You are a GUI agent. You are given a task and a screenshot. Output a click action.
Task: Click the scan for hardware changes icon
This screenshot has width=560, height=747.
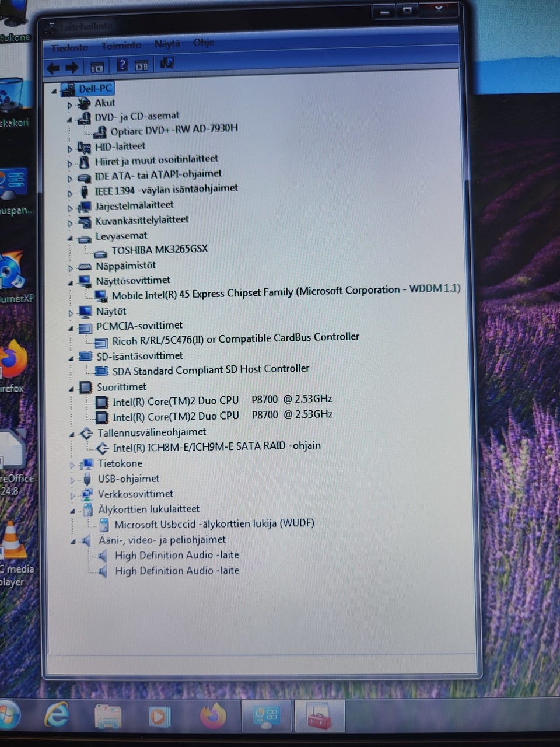point(167,62)
